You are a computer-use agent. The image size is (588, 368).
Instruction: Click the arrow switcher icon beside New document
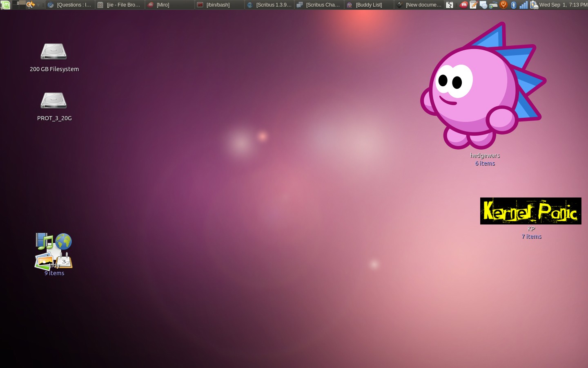tap(449, 5)
